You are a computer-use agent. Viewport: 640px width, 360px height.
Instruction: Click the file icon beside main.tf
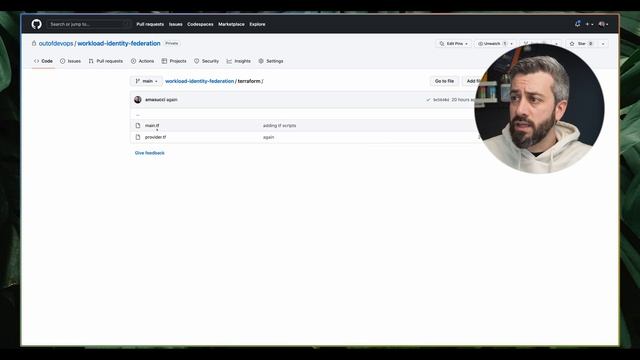click(x=138, y=126)
